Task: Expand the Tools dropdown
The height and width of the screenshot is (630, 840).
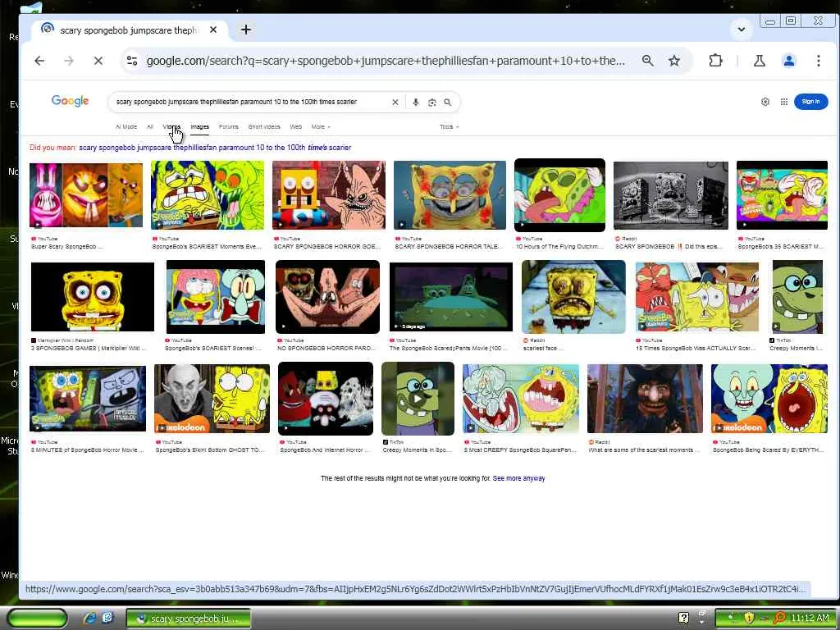Action: point(449,127)
